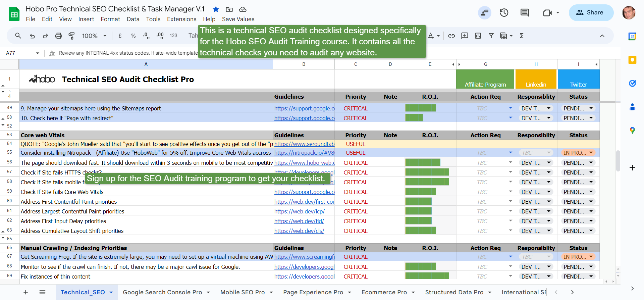Viewport: 644px width, 300px height.
Task: Open the comments panel icon
Action: click(525, 13)
